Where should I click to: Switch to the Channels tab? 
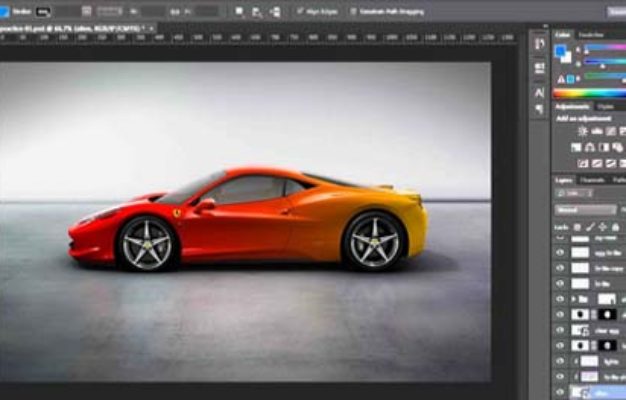point(594,180)
